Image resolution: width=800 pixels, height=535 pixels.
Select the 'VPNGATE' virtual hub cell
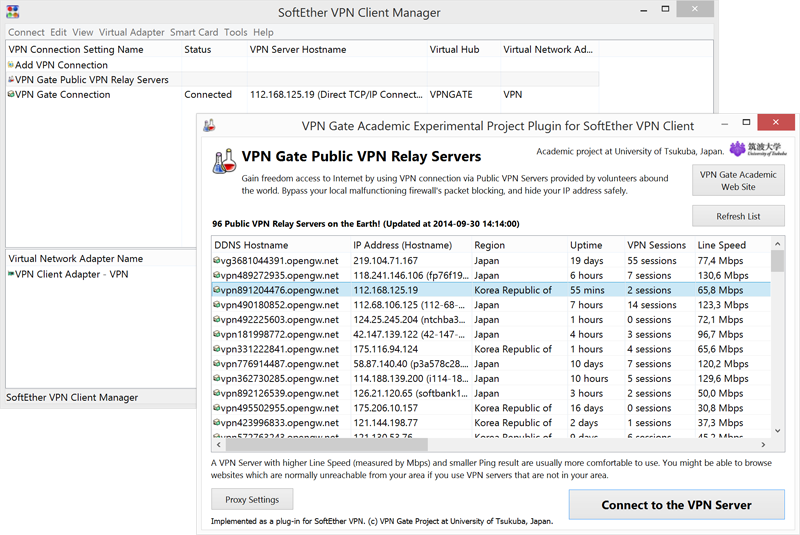pyautogui.click(x=451, y=94)
